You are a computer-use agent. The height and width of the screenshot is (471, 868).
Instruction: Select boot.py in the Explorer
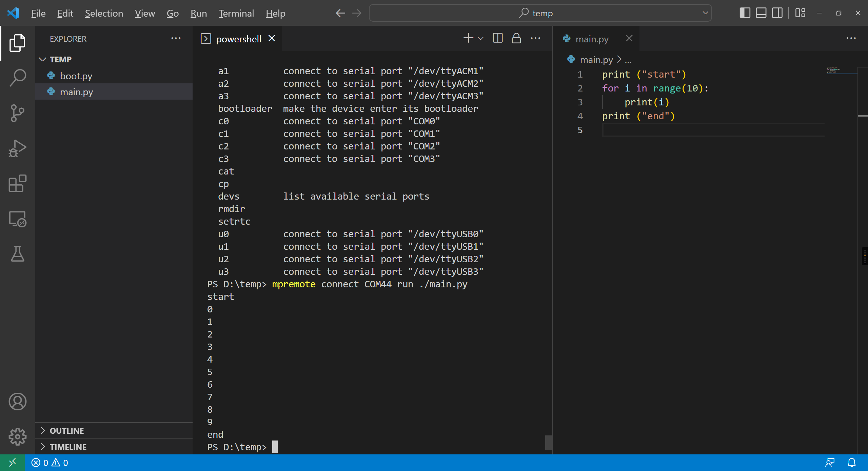tap(114, 76)
